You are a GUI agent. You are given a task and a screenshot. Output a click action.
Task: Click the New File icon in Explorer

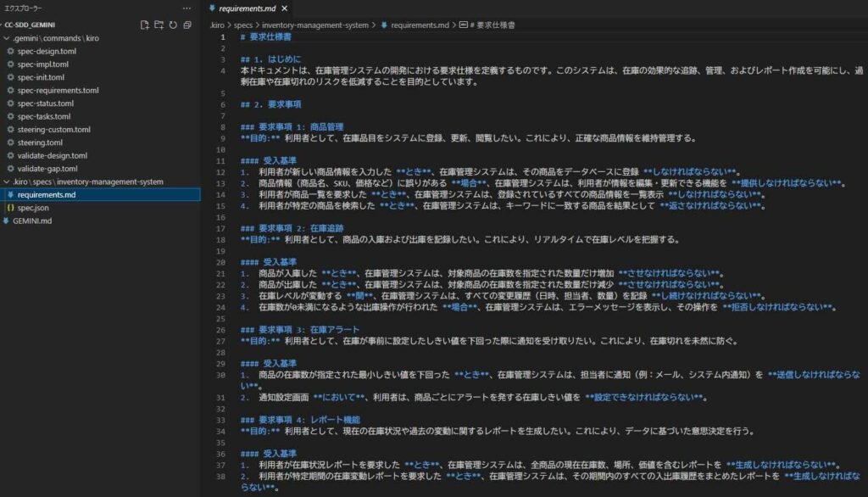point(145,25)
